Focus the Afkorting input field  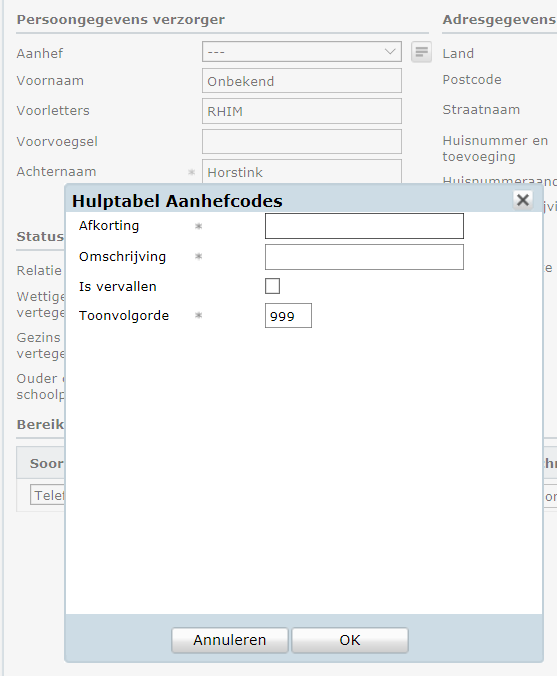364,226
